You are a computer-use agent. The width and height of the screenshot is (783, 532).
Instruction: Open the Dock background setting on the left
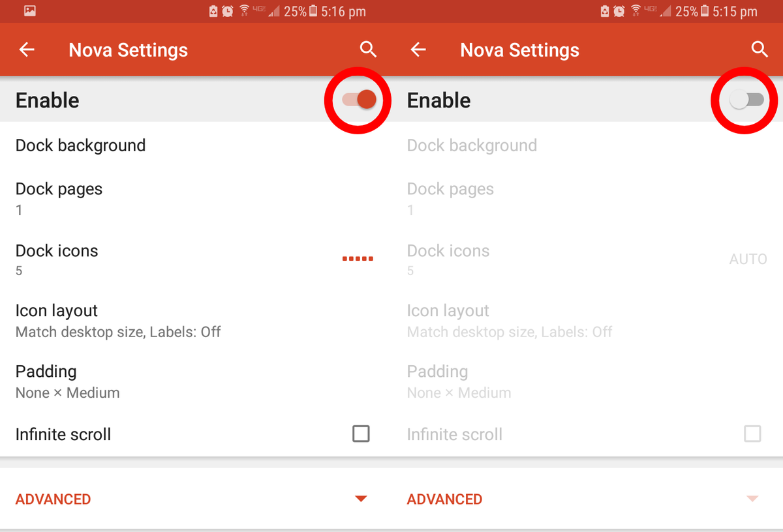pyautogui.click(x=196, y=145)
